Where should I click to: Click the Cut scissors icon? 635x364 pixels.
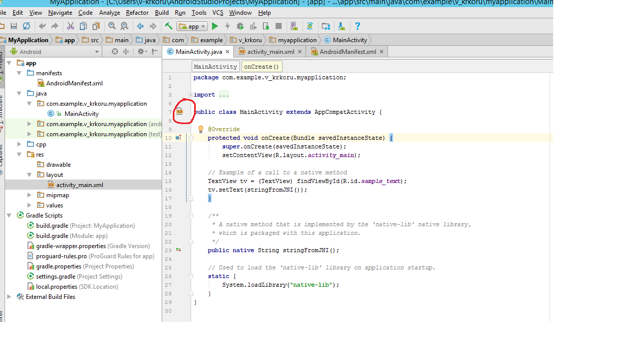(70, 26)
